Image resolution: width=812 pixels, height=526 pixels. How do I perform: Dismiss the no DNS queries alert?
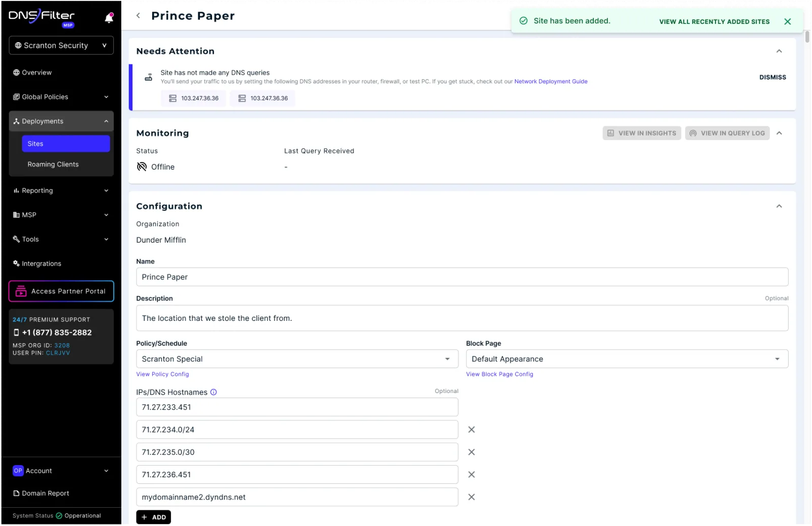772,77
